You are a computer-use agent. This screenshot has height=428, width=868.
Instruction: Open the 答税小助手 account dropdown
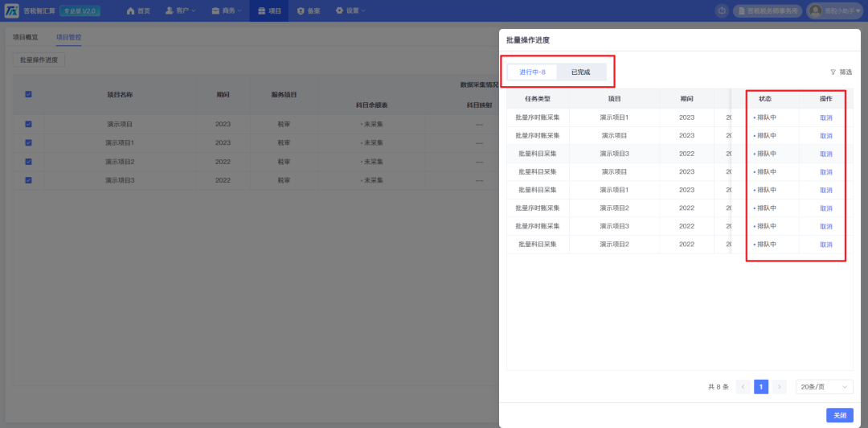point(837,10)
